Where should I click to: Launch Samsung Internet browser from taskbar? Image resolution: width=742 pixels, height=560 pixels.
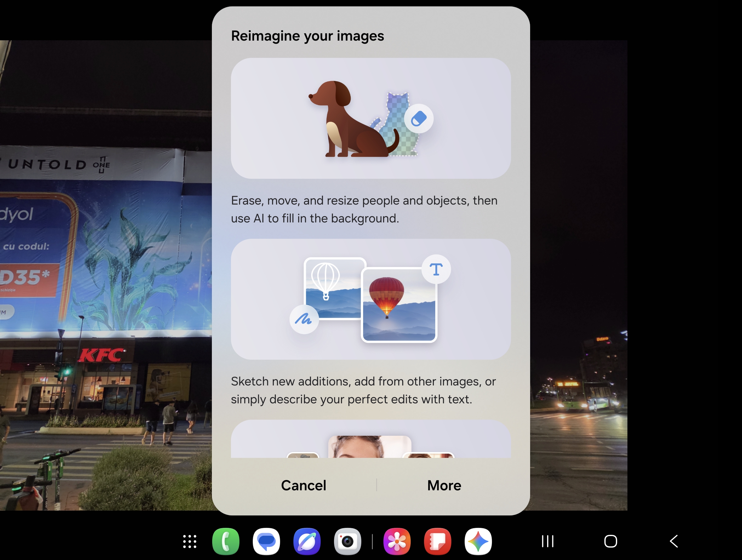click(x=307, y=541)
